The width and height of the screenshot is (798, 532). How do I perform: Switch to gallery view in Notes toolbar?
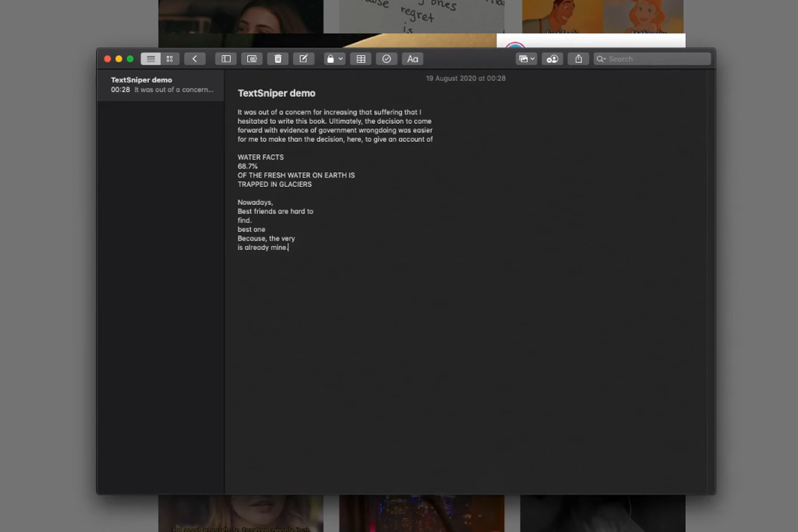pos(170,59)
